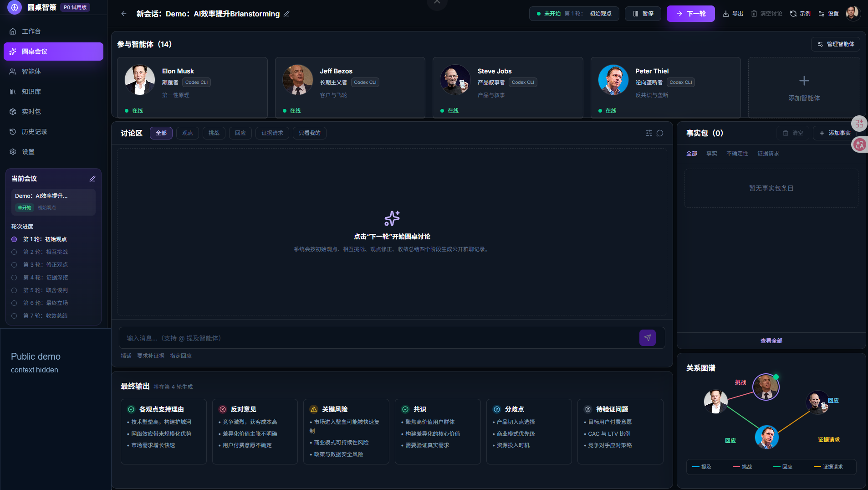
Task: Select 观点 filter in 讨论区
Action: point(188,133)
